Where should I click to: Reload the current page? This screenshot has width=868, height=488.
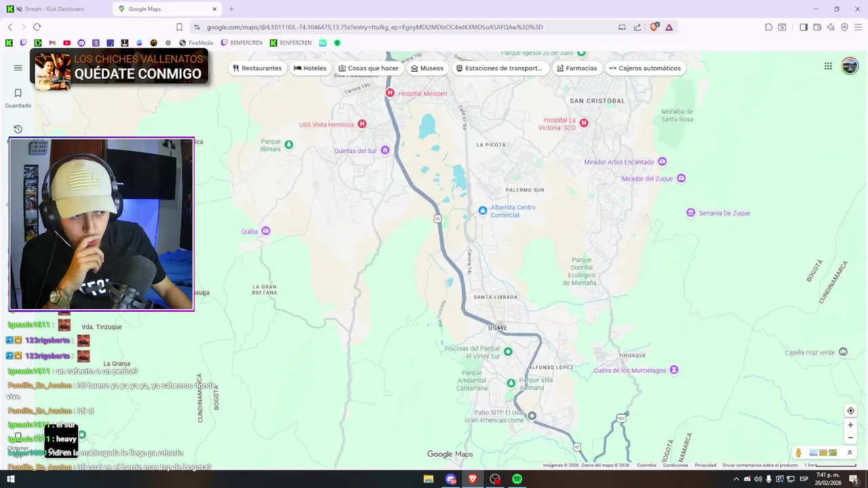(37, 27)
